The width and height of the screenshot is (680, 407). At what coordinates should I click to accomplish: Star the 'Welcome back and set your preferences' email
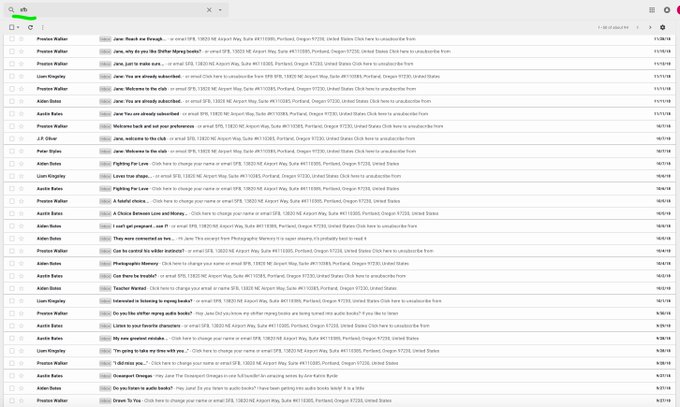[x=21, y=126]
